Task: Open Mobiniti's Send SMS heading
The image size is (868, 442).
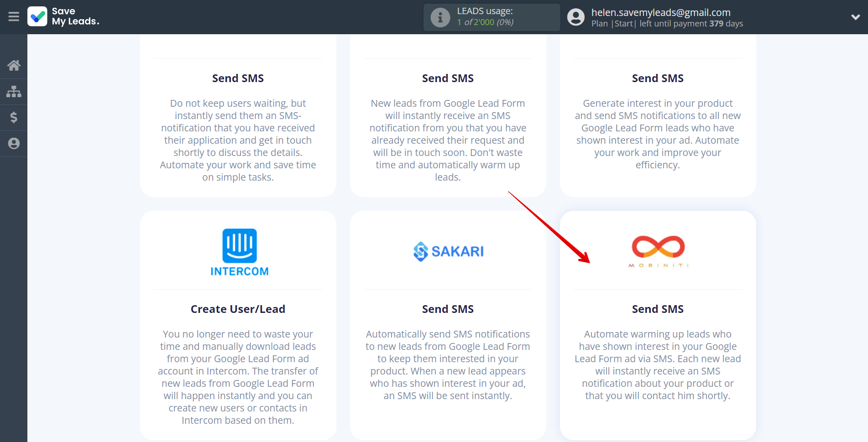Action: (x=658, y=309)
